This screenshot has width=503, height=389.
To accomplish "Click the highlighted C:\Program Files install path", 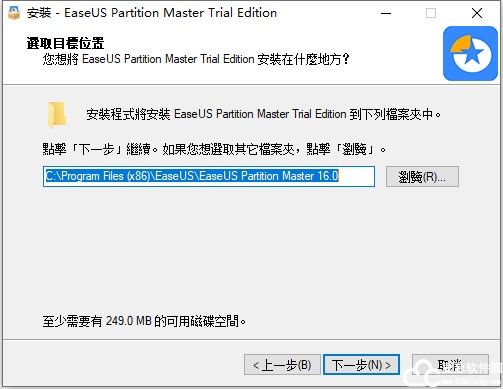I will click(x=192, y=176).
